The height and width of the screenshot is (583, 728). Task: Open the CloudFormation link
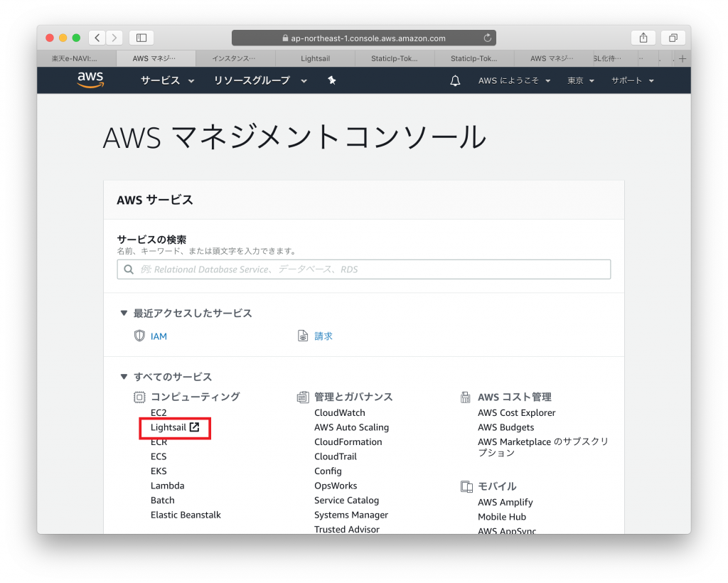point(348,442)
